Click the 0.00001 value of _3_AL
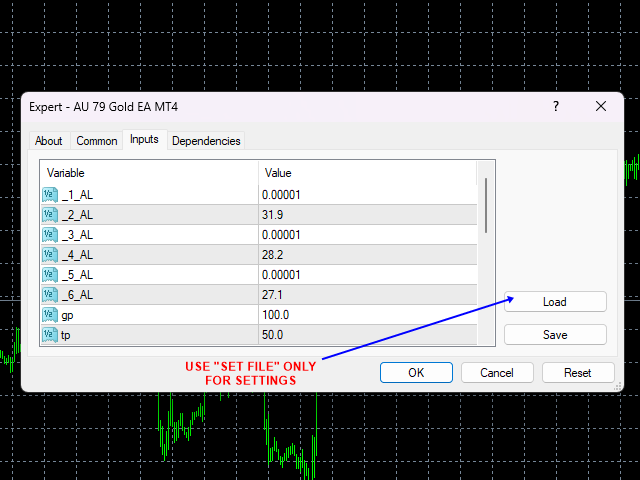640x480 pixels. (x=368, y=235)
